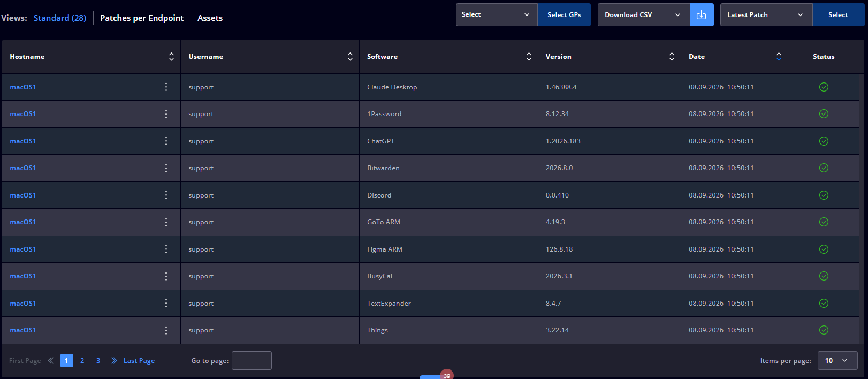Click the green status check for Bitwarden
This screenshot has height=379, width=868.
pyautogui.click(x=824, y=168)
